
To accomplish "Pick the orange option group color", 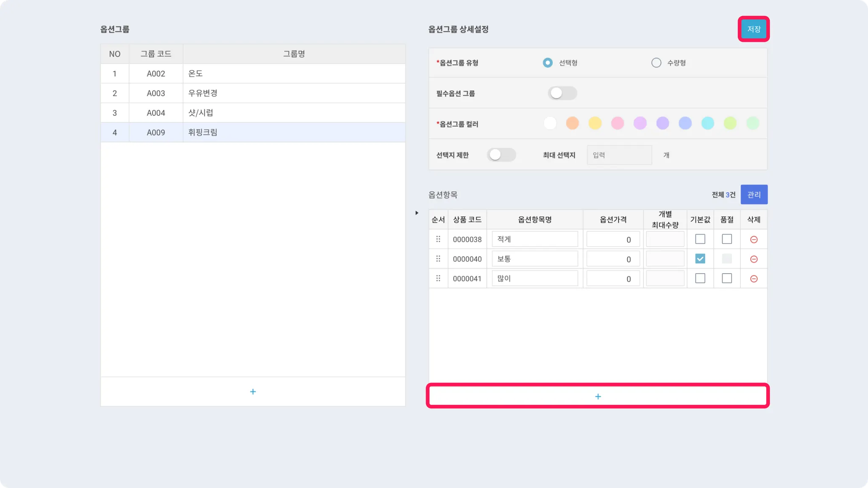I will [572, 123].
